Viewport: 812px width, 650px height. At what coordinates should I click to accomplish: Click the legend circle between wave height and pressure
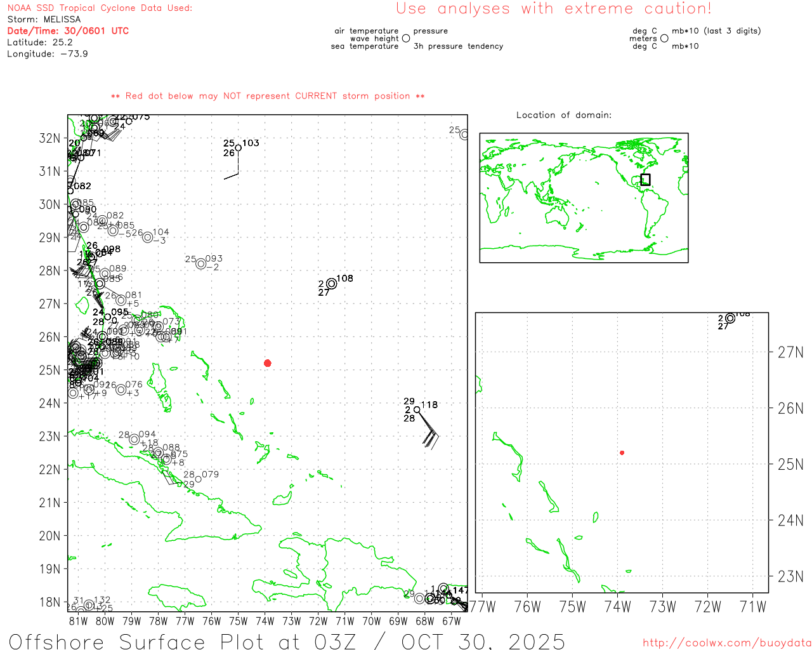tap(406, 38)
